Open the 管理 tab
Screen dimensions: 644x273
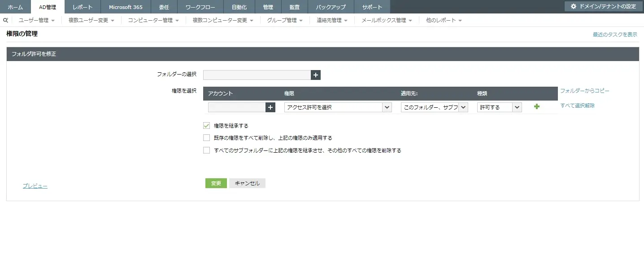click(268, 7)
